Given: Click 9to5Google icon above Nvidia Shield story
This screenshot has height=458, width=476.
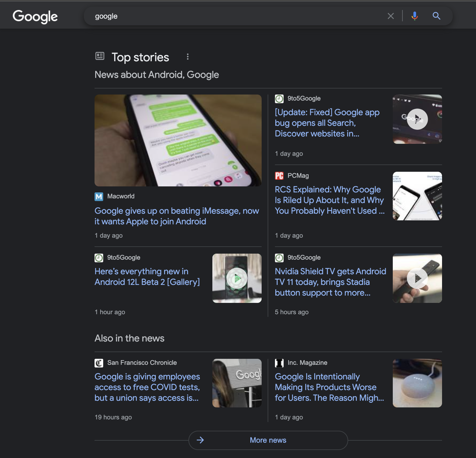Looking at the screenshot, I should pos(279,258).
